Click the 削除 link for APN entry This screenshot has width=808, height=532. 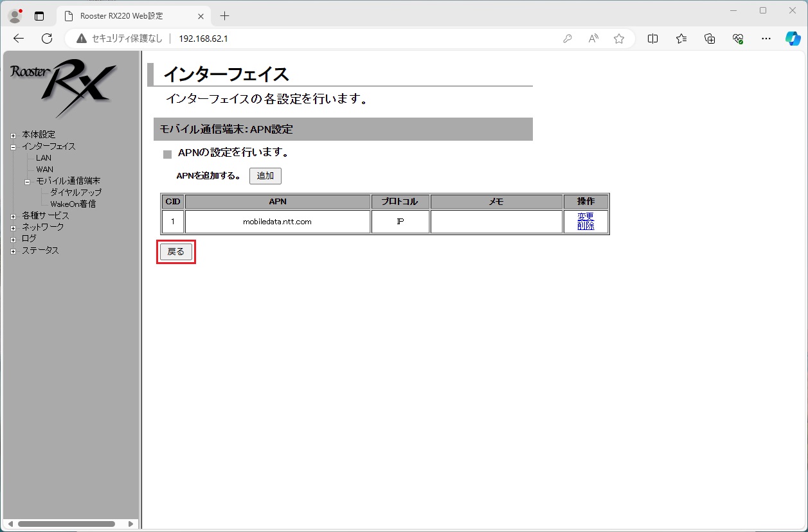tap(586, 226)
